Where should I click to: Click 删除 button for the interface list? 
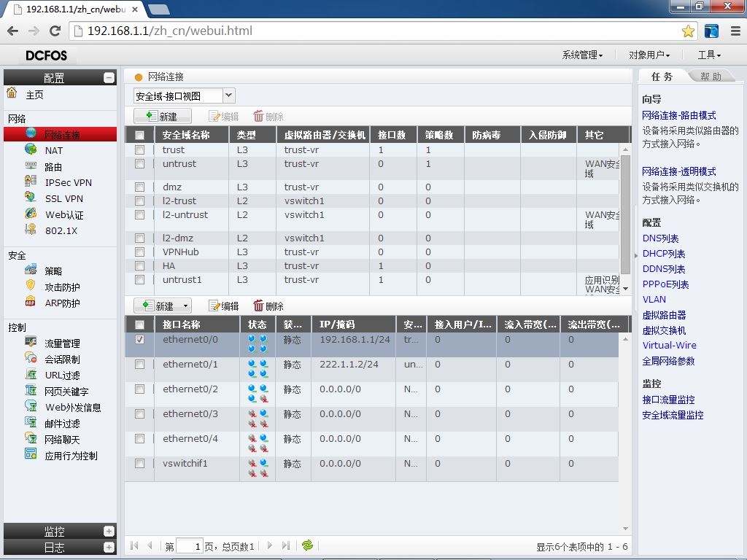[x=268, y=306]
